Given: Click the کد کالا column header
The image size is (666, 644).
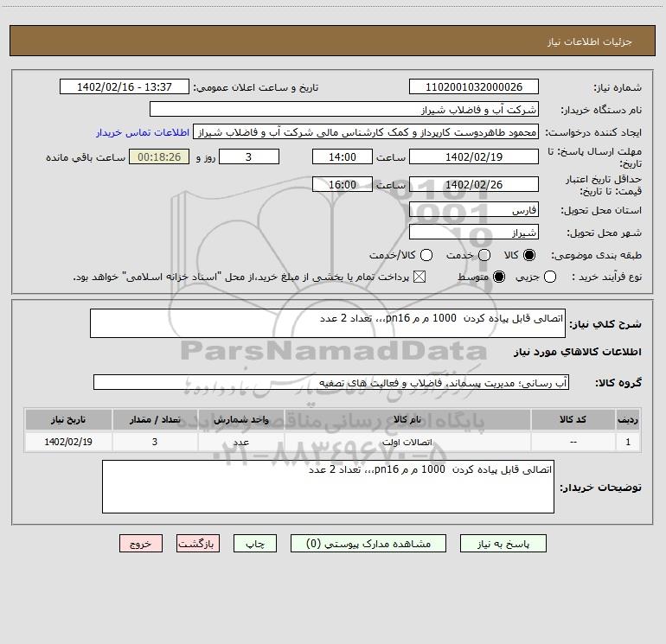Looking at the screenshot, I should coord(573,419).
